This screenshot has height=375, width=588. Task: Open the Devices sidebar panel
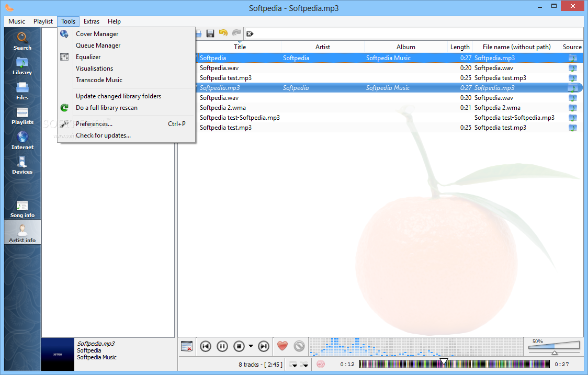(x=22, y=165)
